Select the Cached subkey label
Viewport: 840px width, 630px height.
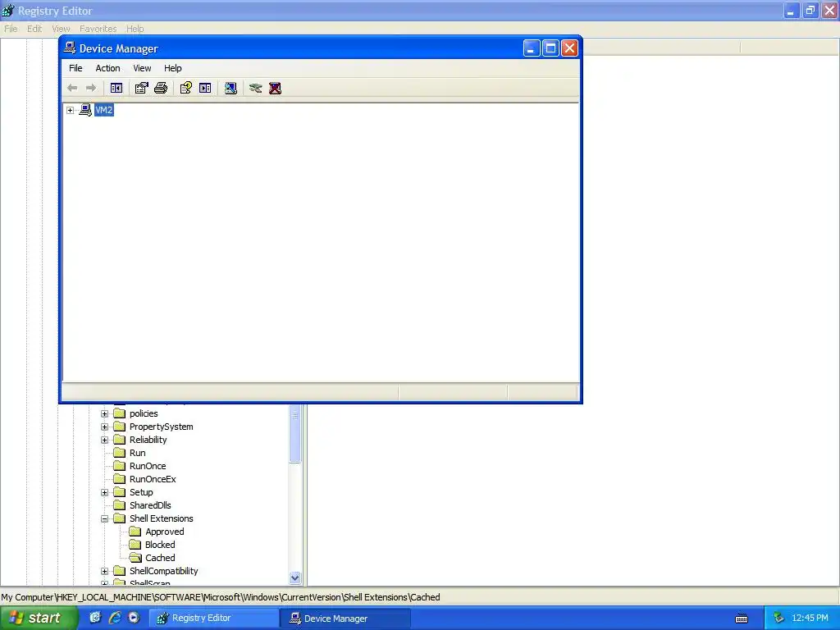[160, 558]
